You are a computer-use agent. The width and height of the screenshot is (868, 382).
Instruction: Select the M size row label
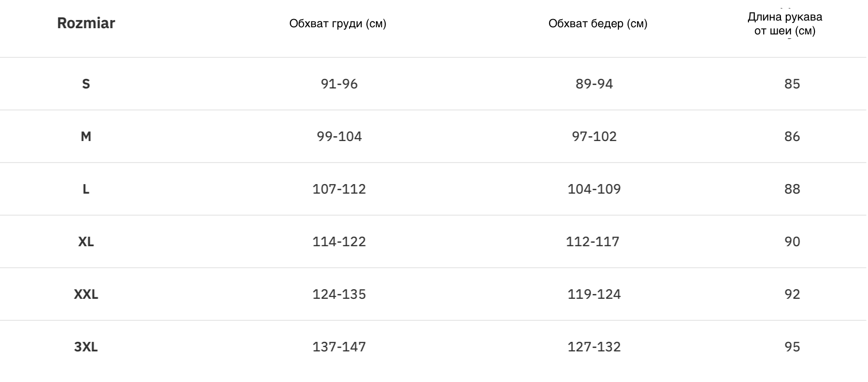[86, 137]
